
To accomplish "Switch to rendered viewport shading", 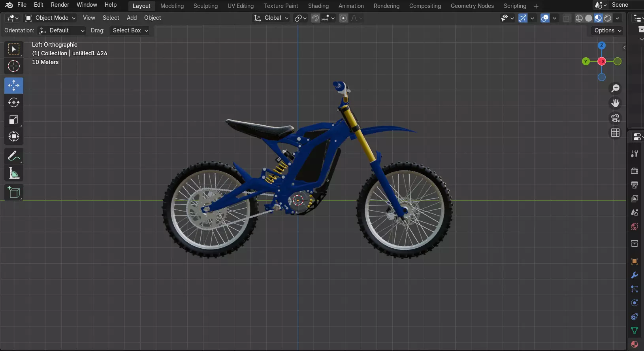I will click(608, 18).
